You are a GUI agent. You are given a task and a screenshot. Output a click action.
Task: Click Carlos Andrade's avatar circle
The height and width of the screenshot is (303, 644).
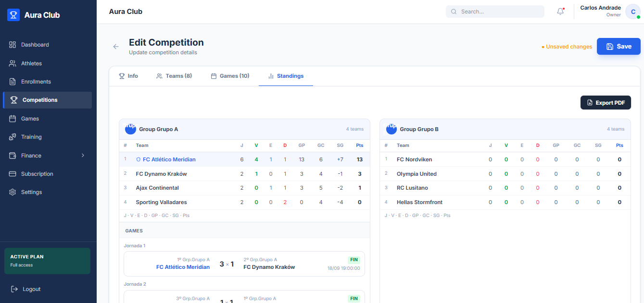[x=633, y=12]
